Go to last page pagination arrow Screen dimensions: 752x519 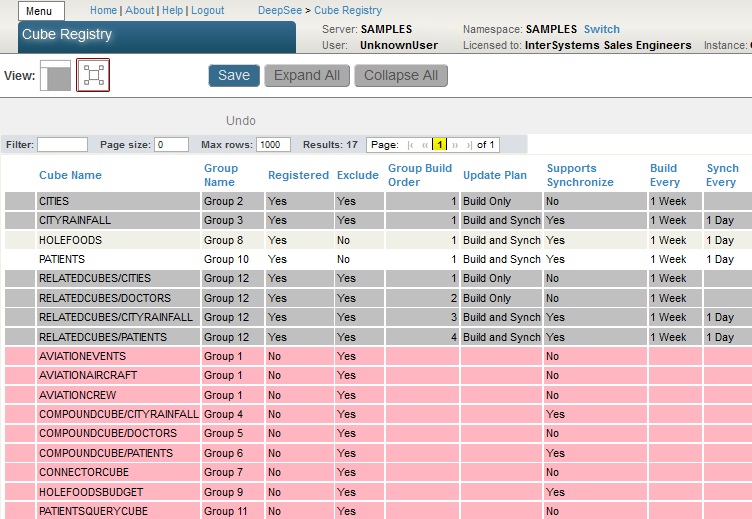coord(467,145)
